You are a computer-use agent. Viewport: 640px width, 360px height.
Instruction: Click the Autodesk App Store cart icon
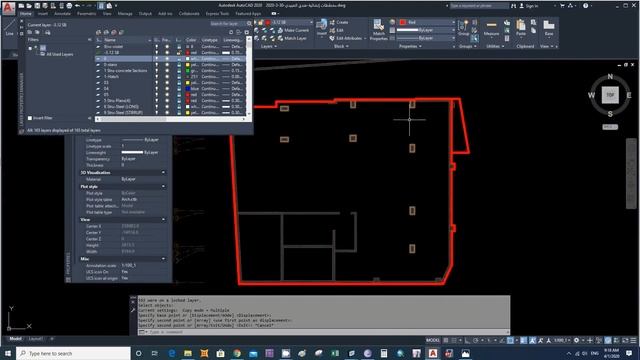[562, 6]
